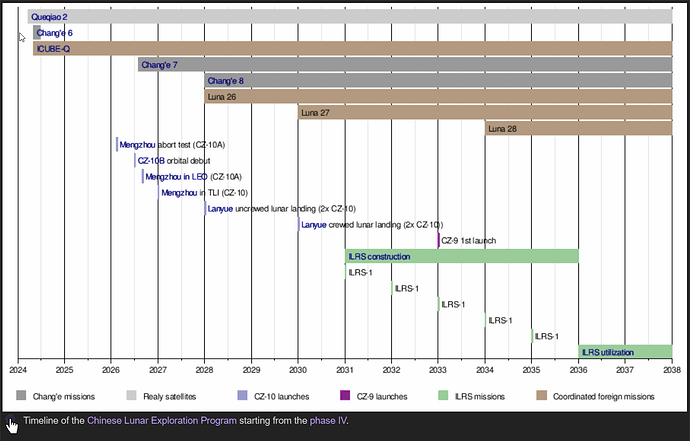The width and height of the screenshot is (690, 441).
Task: Click the CZ-9 1st launch timeline marker
Action: (x=438, y=241)
